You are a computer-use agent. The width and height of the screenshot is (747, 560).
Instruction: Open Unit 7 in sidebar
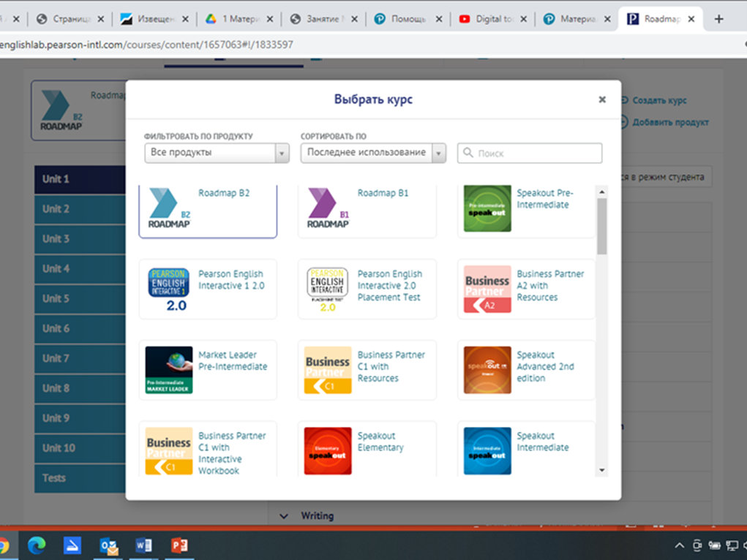(x=80, y=358)
